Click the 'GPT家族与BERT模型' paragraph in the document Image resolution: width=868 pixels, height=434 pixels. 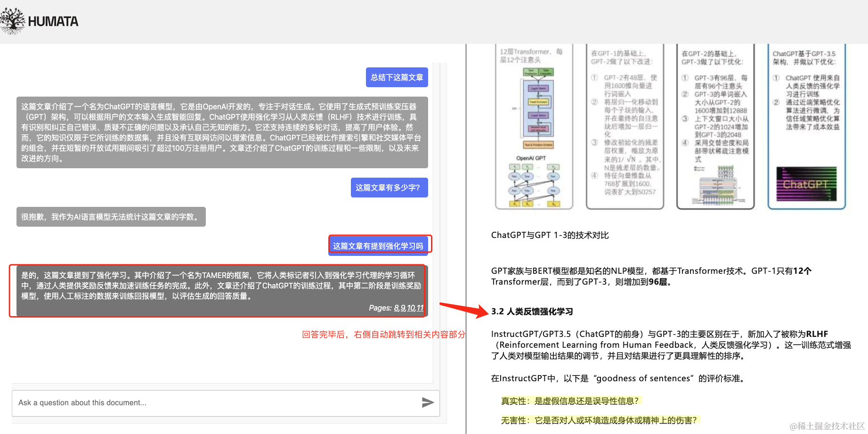click(x=651, y=276)
